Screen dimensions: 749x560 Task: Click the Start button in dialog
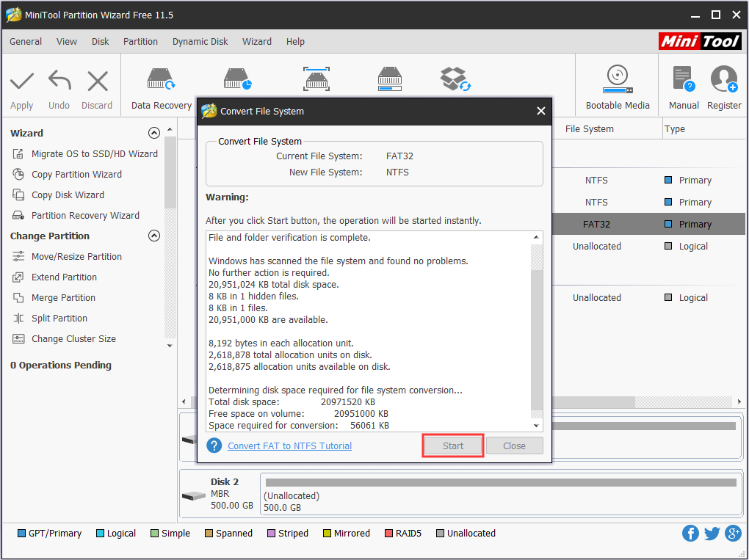tap(453, 446)
